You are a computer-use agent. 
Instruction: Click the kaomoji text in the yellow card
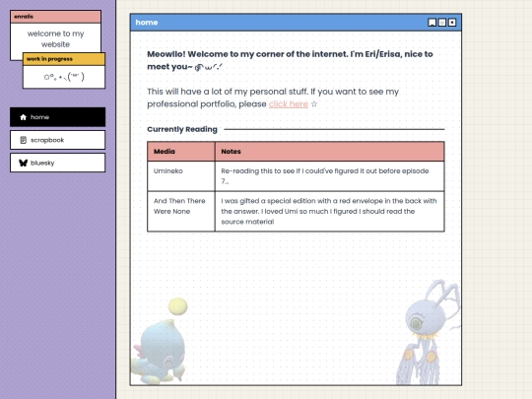point(64,77)
